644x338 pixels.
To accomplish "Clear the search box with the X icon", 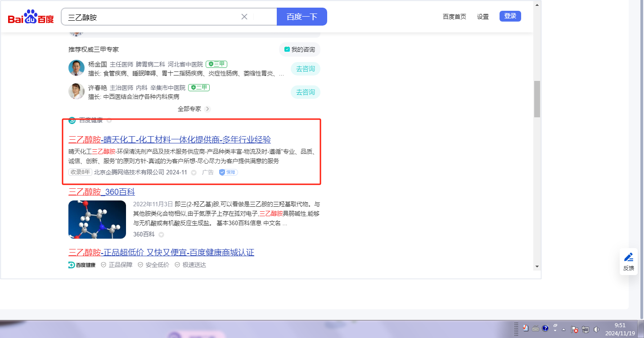I will pos(244,17).
